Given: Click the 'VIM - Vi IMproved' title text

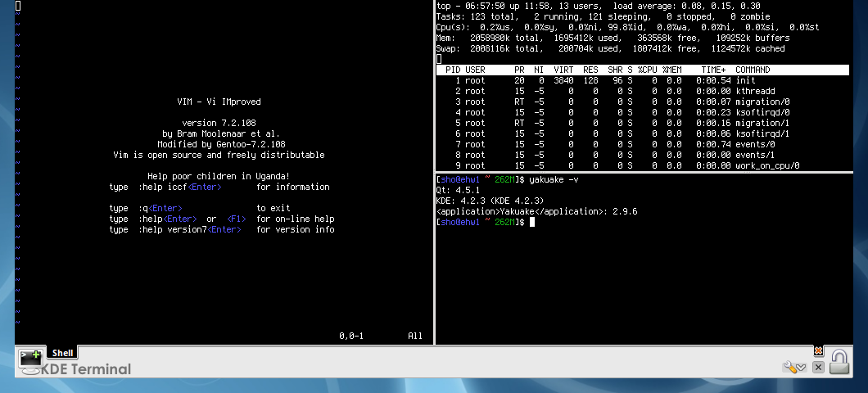Looking at the screenshot, I should [x=219, y=102].
